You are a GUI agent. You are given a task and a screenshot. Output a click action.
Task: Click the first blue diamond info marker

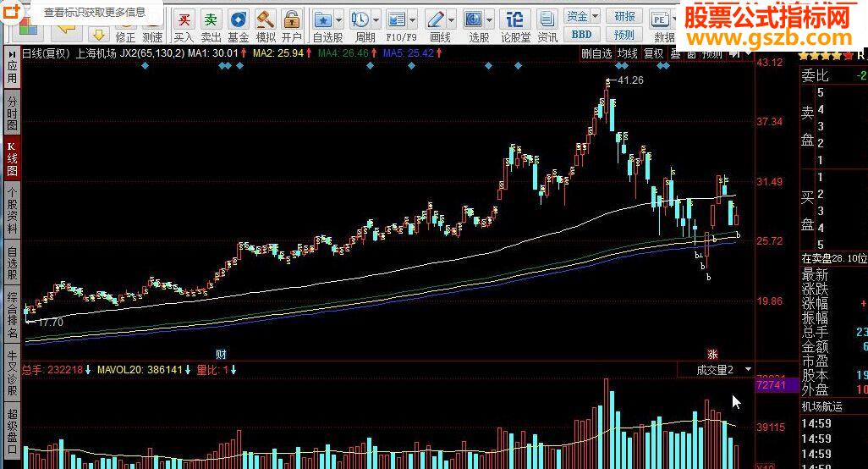[145, 66]
